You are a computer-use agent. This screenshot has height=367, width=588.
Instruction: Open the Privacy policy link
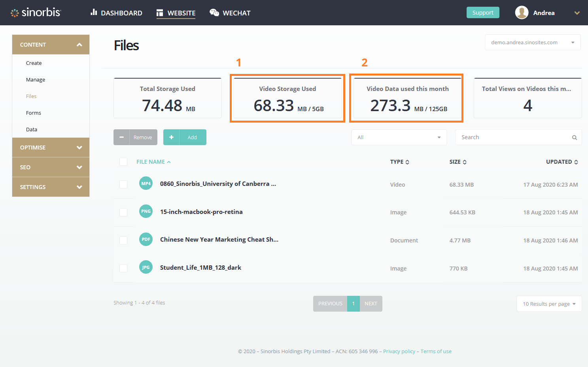[399, 351]
